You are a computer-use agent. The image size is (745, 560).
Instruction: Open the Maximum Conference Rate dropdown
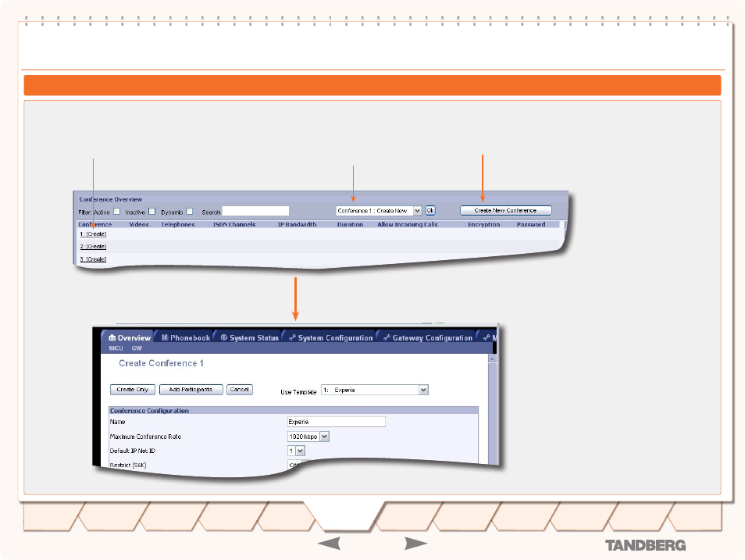click(308, 437)
